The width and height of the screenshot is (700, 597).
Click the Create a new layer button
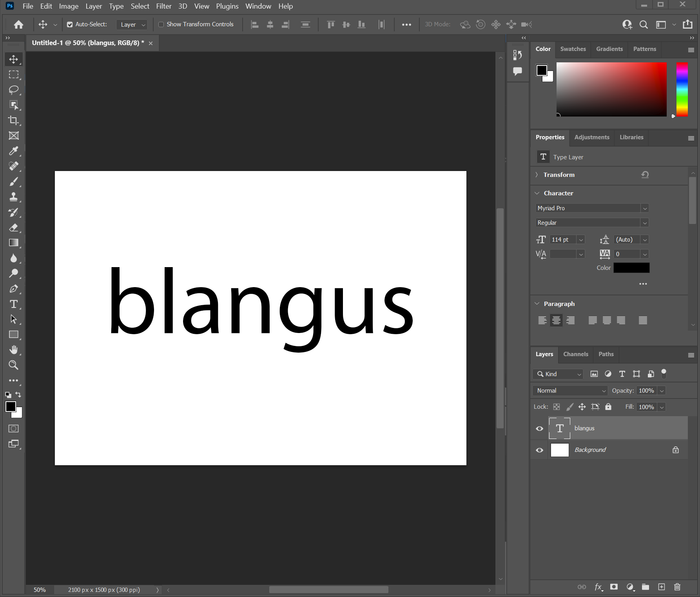coord(662,587)
